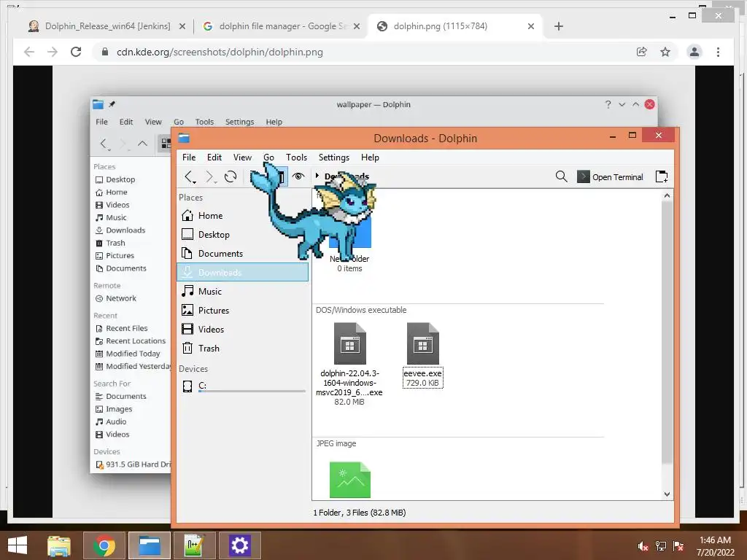Close the dolphin.png browser tab
The height and width of the screenshot is (560, 747).
[531, 27]
